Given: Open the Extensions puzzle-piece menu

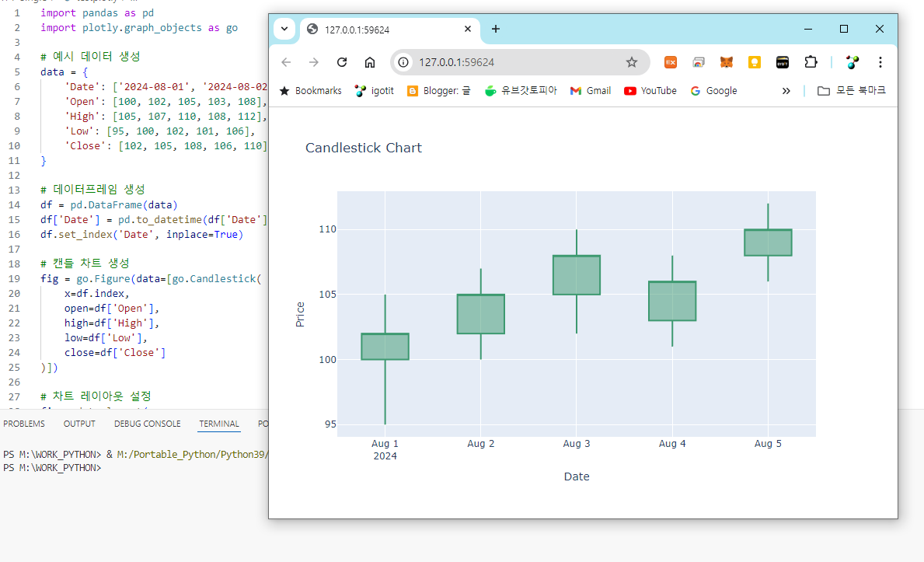Looking at the screenshot, I should pyautogui.click(x=811, y=62).
